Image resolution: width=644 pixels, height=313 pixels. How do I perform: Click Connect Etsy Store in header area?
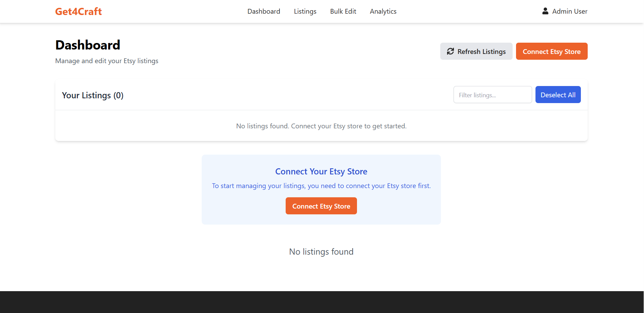coord(552,51)
